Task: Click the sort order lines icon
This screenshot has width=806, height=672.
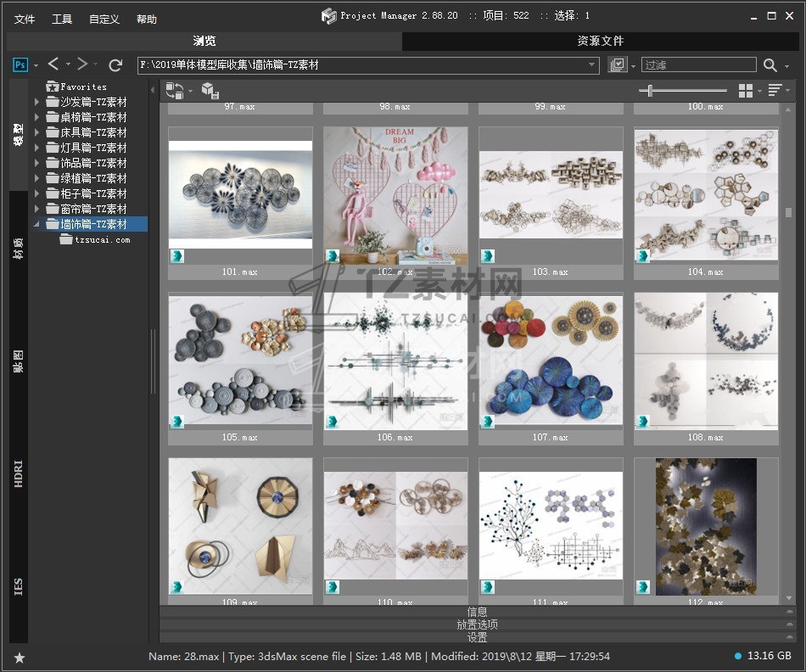Action: click(774, 90)
